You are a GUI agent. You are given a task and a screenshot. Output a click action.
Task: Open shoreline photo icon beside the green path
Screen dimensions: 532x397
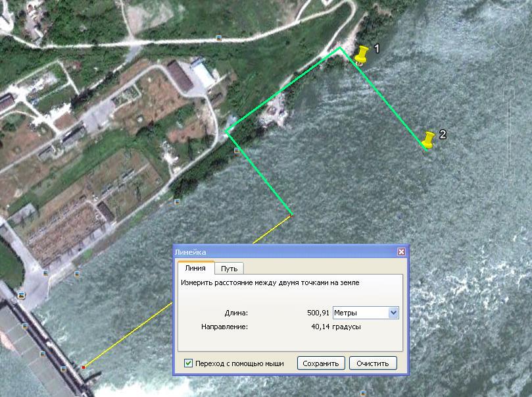tap(237, 151)
